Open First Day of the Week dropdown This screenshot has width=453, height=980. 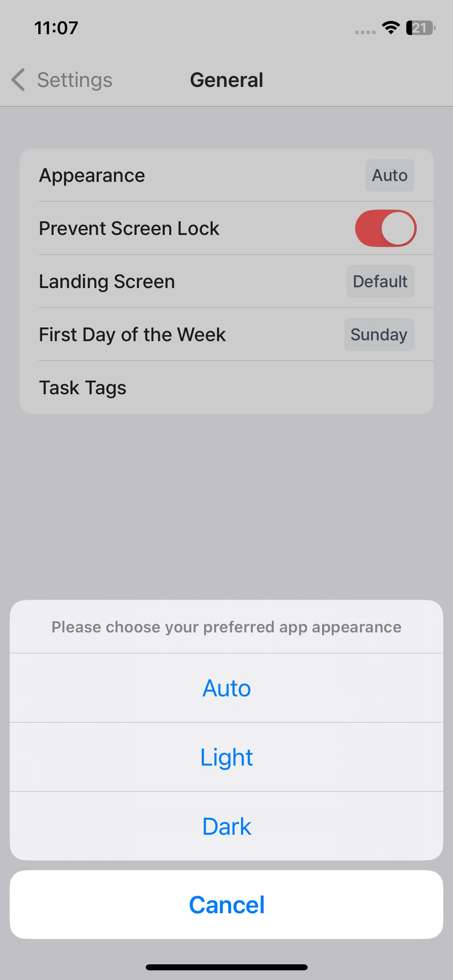(x=379, y=335)
